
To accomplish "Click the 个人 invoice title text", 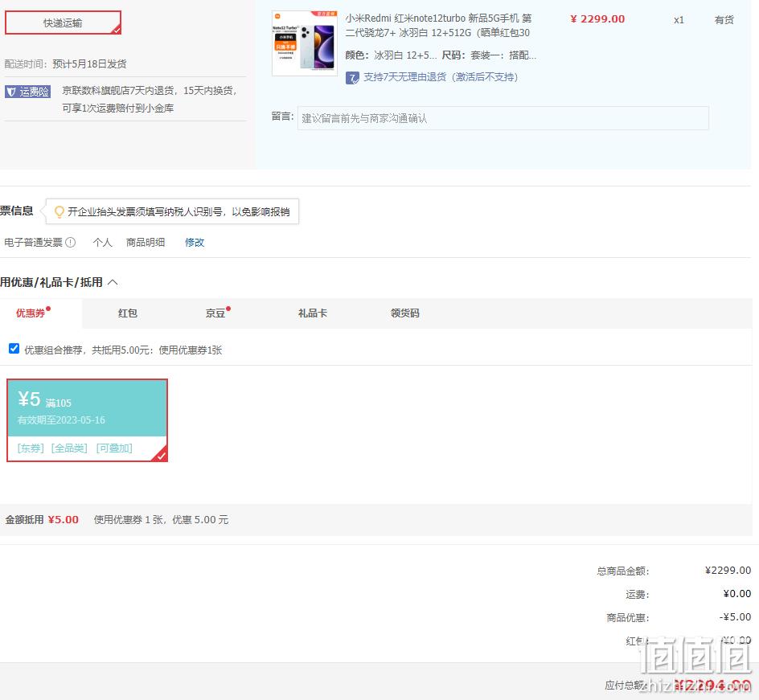I will [103, 243].
